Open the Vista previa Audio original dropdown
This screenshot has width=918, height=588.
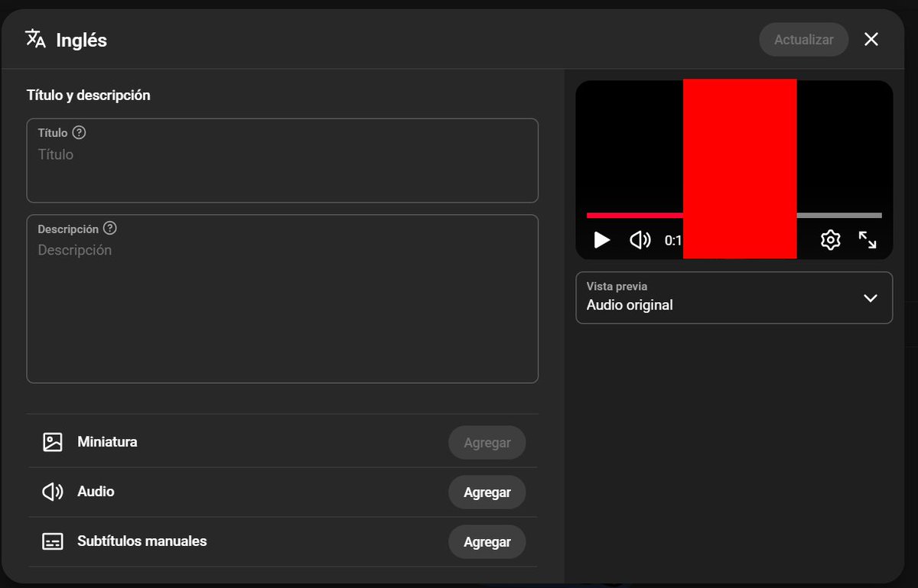(734, 297)
